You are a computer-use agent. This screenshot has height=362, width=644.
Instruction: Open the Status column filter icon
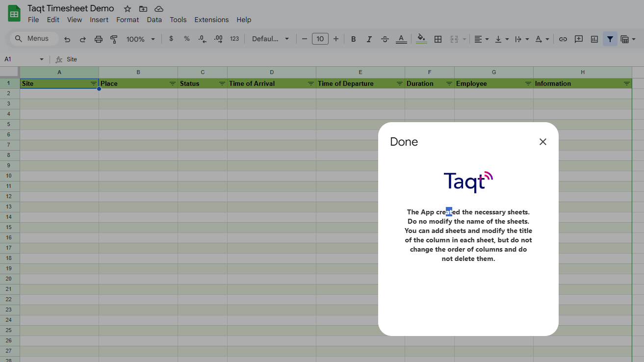click(x=222, y=84)
